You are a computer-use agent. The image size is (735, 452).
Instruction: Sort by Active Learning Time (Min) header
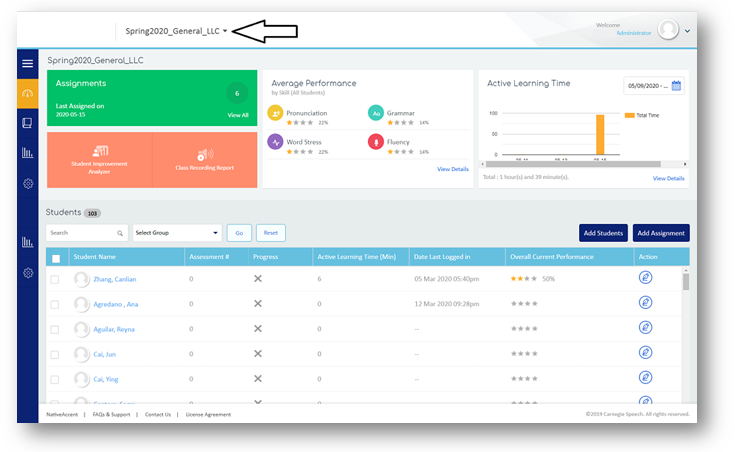(357, 256)
